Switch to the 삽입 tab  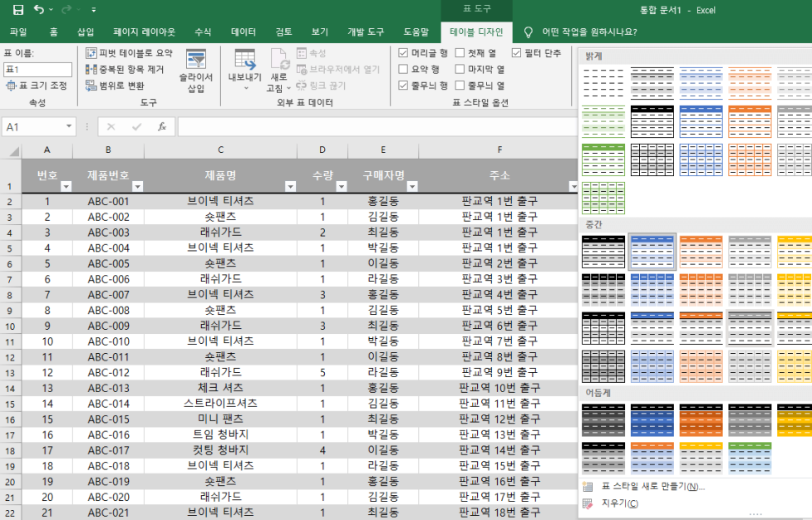[86, 32]
